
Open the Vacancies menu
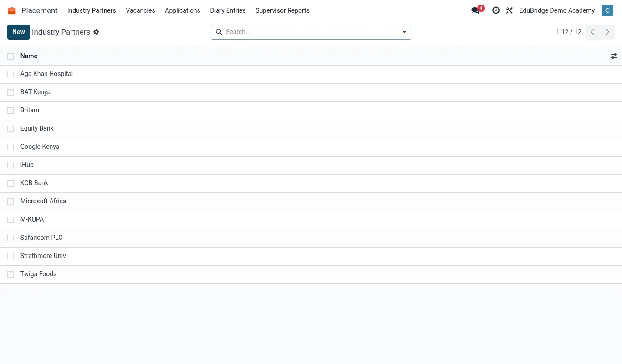tap(140, 10)
